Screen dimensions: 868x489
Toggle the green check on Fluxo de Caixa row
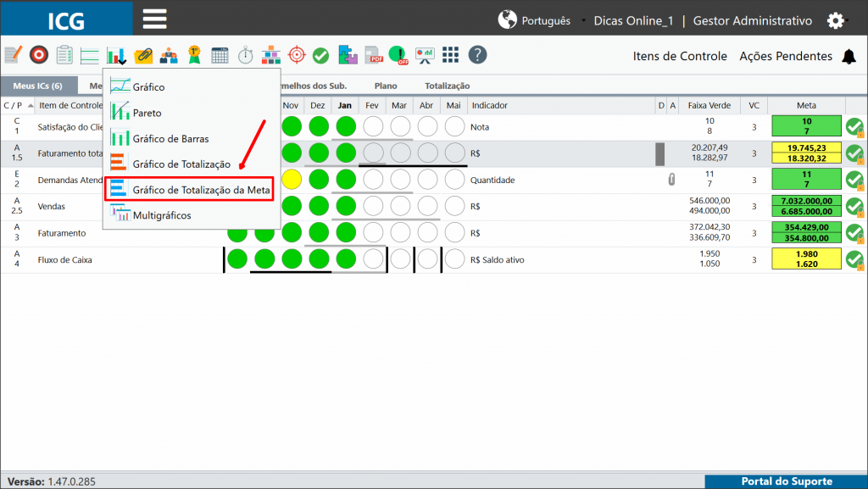point(854,259)
